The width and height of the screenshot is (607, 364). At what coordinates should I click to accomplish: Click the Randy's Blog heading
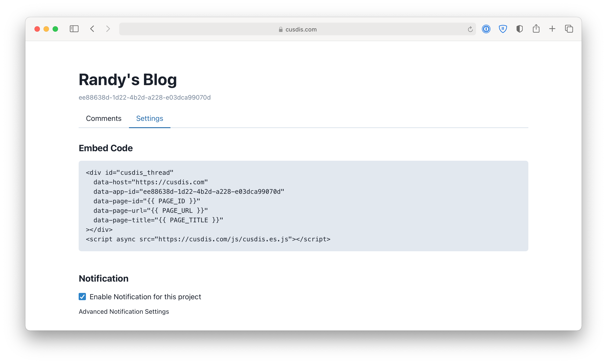(128, 80)
